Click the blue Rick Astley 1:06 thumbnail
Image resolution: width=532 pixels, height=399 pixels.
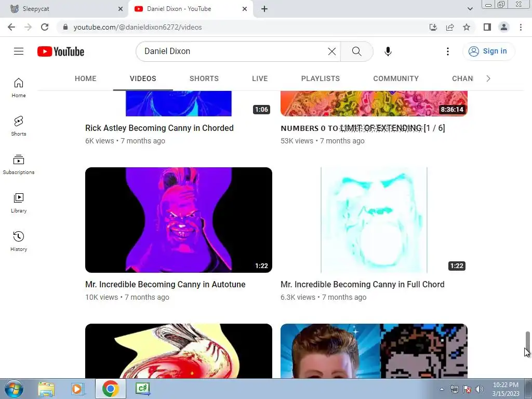179,103
